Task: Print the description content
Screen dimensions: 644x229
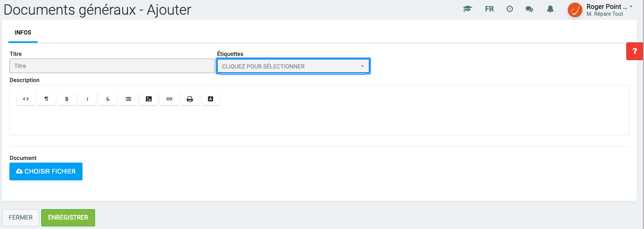Action: 190,99
